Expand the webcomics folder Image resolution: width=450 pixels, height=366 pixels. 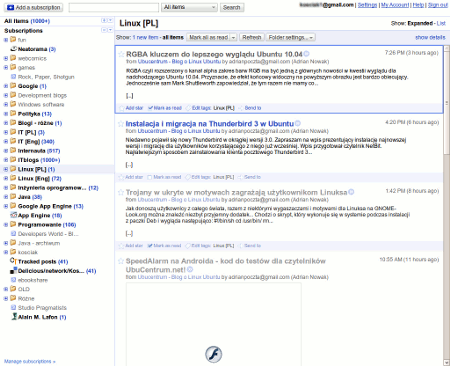pos(6,58)
